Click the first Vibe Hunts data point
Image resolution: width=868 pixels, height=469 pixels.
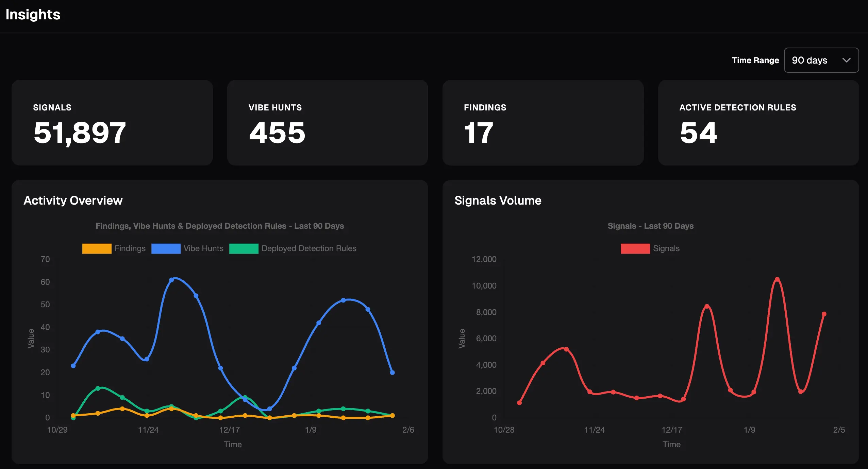pyautogui.click(x=73, y=366)
